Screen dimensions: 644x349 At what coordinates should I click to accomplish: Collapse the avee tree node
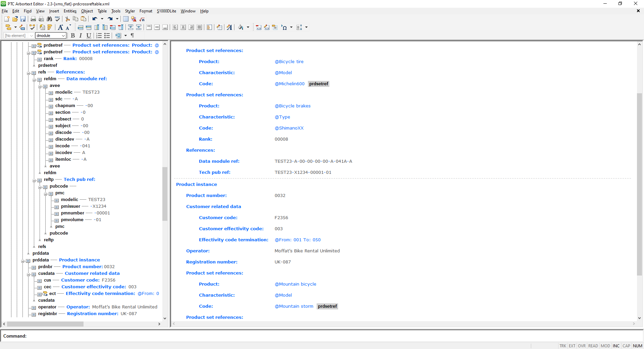point(40,86)
